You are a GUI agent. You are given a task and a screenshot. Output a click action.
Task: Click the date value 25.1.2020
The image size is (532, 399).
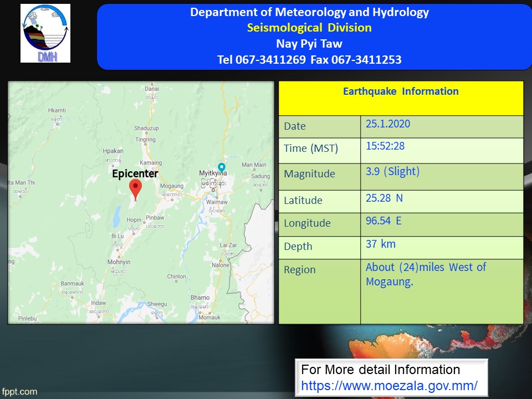388,124
